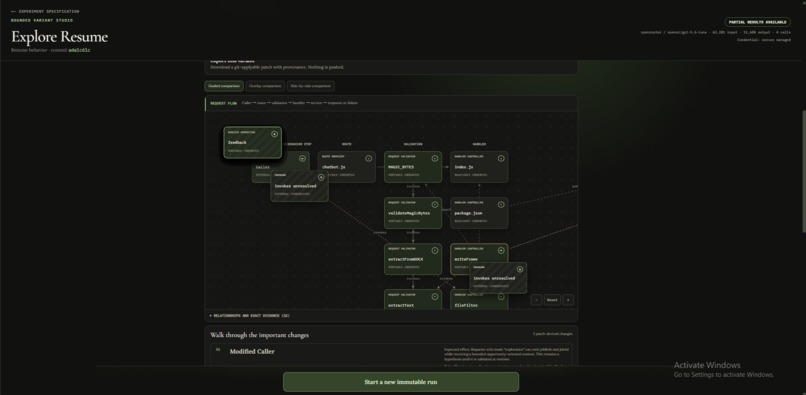Zoom out the request flow graph
The image size is (806, 395).
pos(537,300)
